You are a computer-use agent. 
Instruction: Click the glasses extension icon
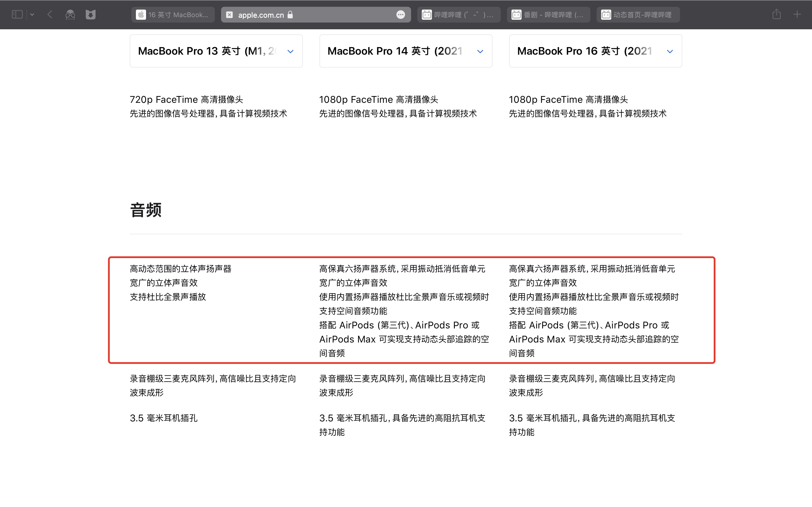point(70,14)
